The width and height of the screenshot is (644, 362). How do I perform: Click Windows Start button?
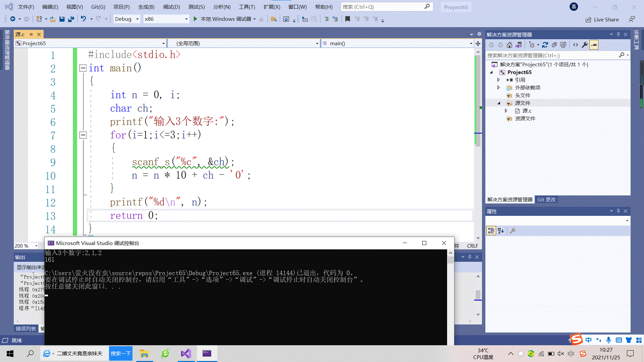10,354
